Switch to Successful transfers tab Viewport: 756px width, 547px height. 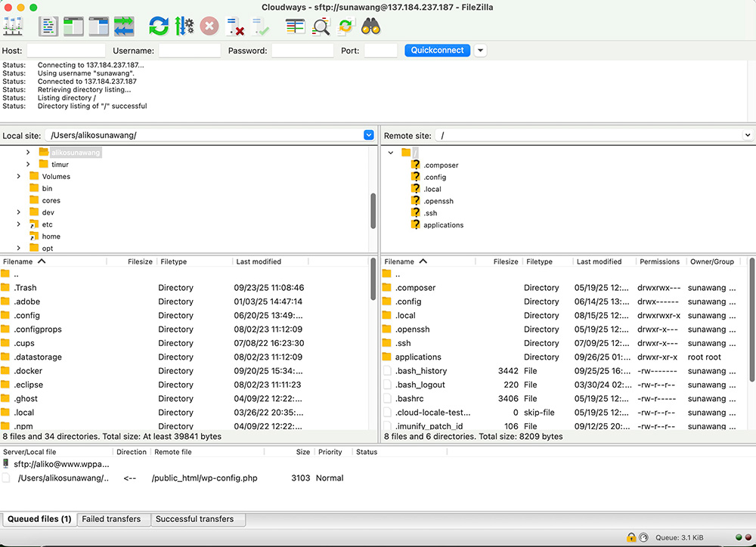[x=194, y=519]
